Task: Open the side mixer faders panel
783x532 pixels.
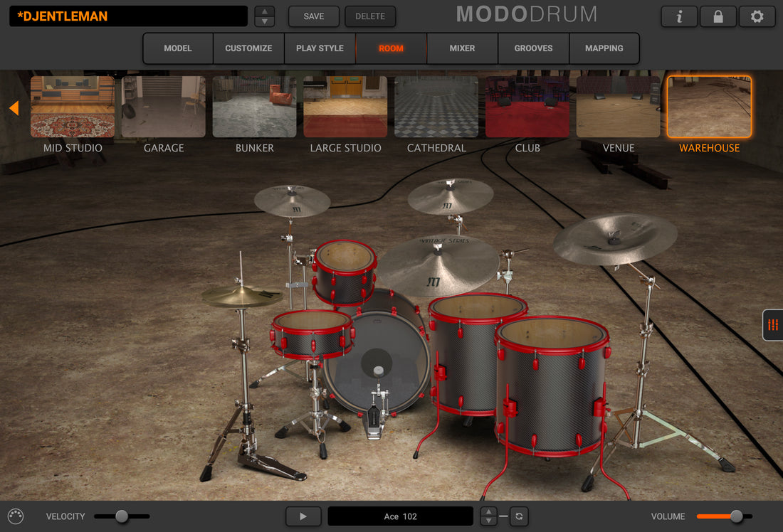Action: [773, 325]
